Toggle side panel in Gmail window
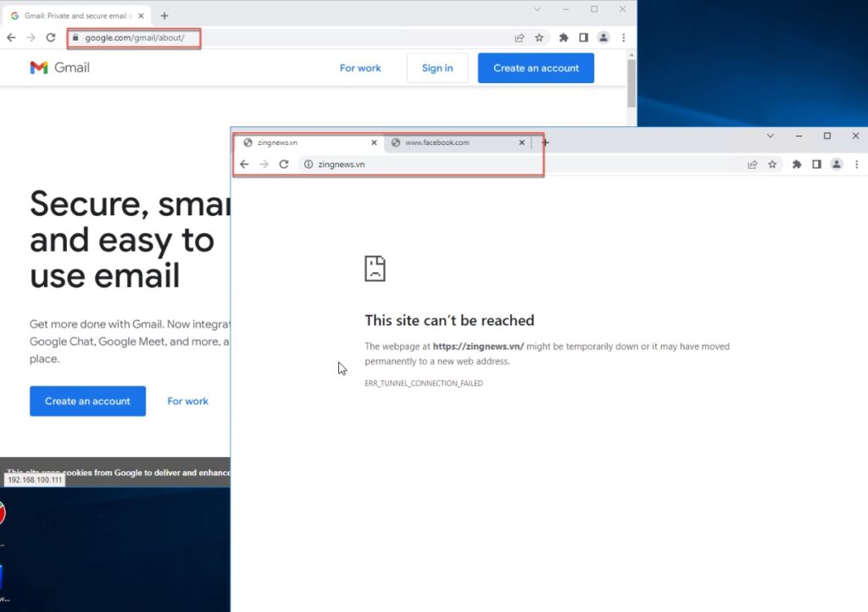Image resolution: width=868 pixels, height=612 pixels. [583, 37]
